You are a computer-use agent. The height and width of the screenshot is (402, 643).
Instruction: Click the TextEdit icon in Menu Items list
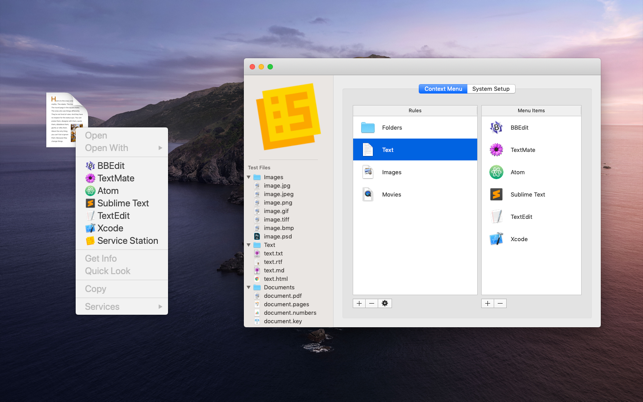click(496, 217)
